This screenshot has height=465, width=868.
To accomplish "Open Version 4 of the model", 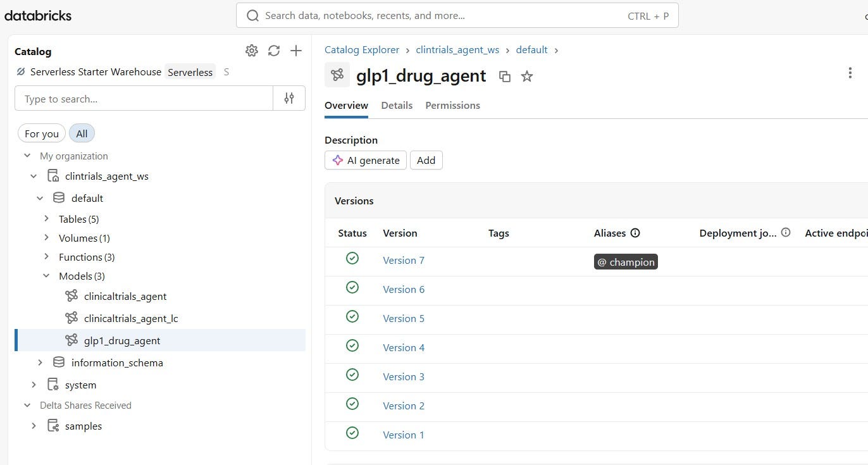I will click(x=404, y=347).
